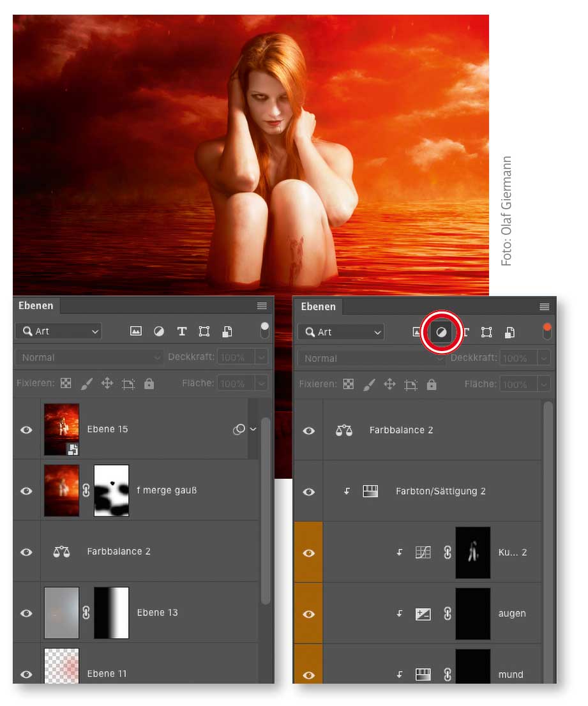Open Art filter dropdown in left panel
588x706 pixels.
[59, 331]
